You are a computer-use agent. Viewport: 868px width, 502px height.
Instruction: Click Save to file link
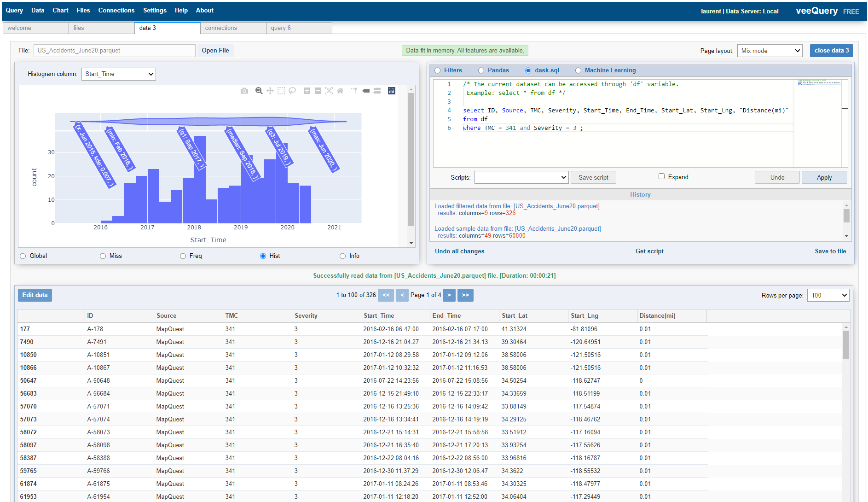tap(830, 251)
